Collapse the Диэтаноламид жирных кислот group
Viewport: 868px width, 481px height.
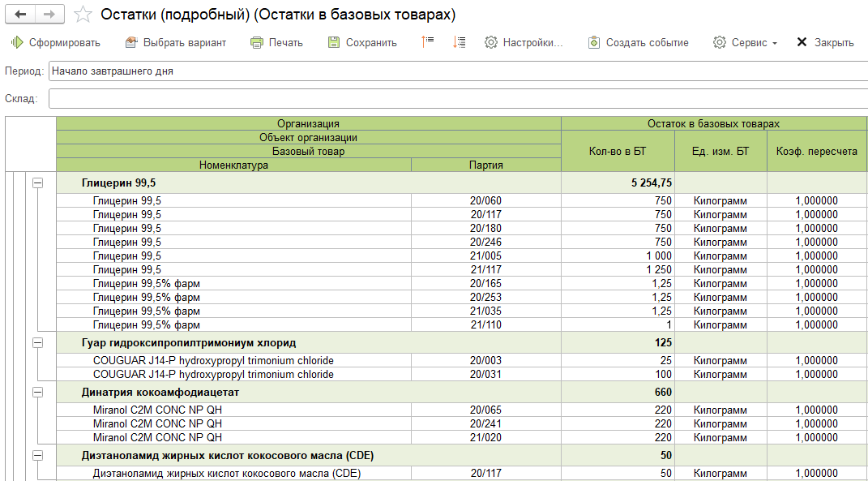[37, 456]
